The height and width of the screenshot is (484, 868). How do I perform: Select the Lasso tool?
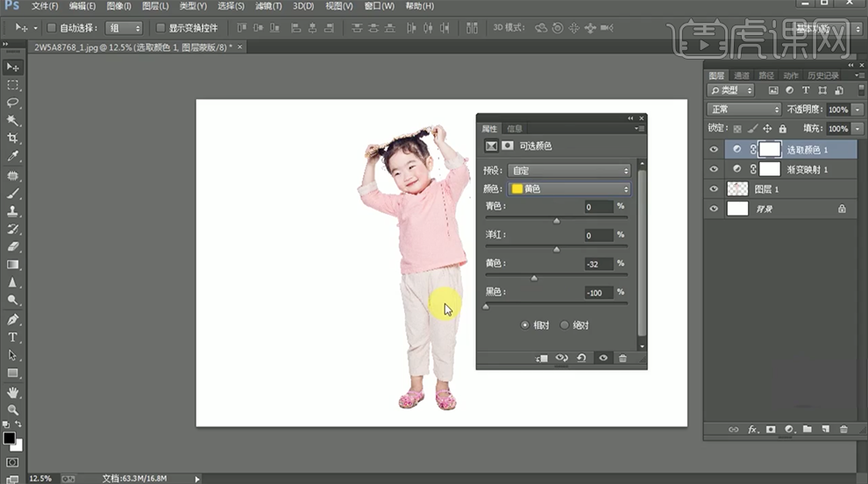click(x=13, y=103)
